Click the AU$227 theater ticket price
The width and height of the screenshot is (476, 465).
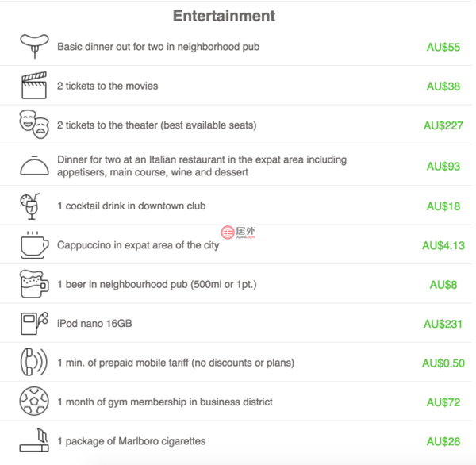(443, 125)
